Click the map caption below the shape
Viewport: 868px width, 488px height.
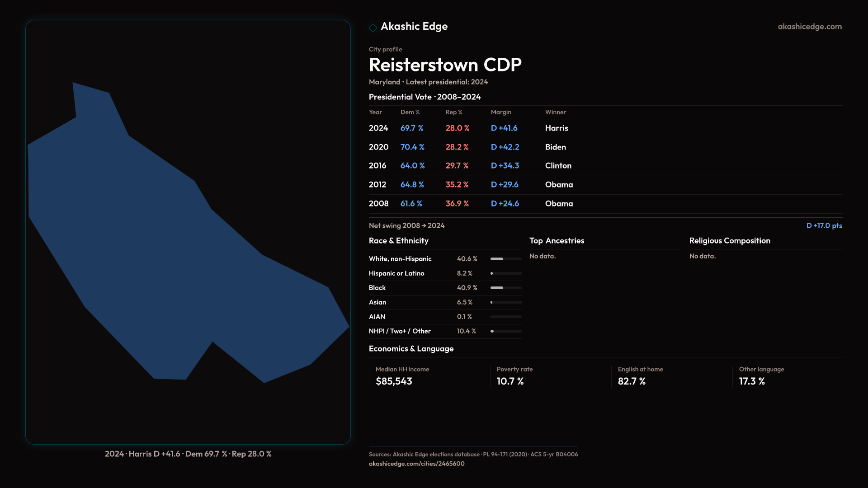[188, 454]
